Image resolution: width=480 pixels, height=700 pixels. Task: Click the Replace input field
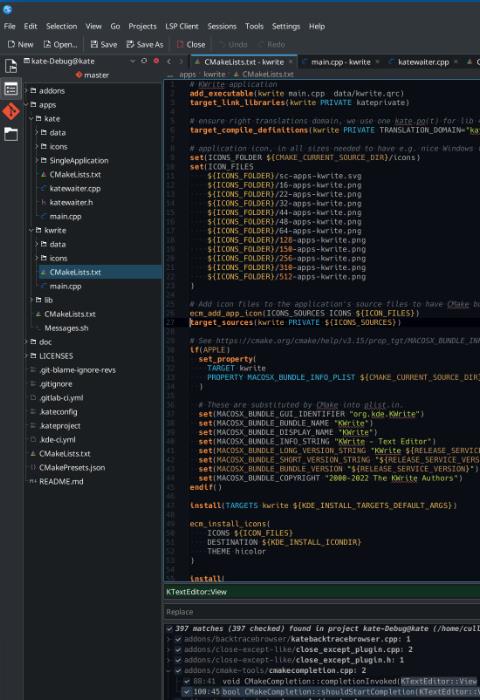[x=321, y=612]
